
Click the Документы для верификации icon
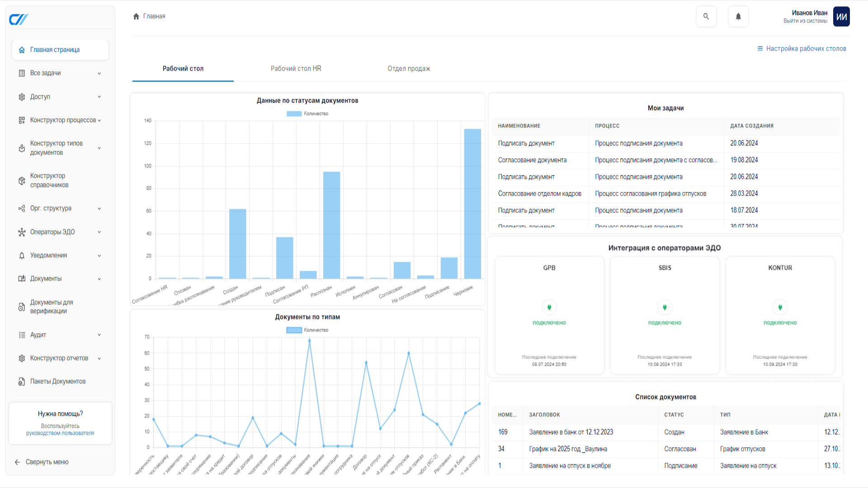(22, 307)
